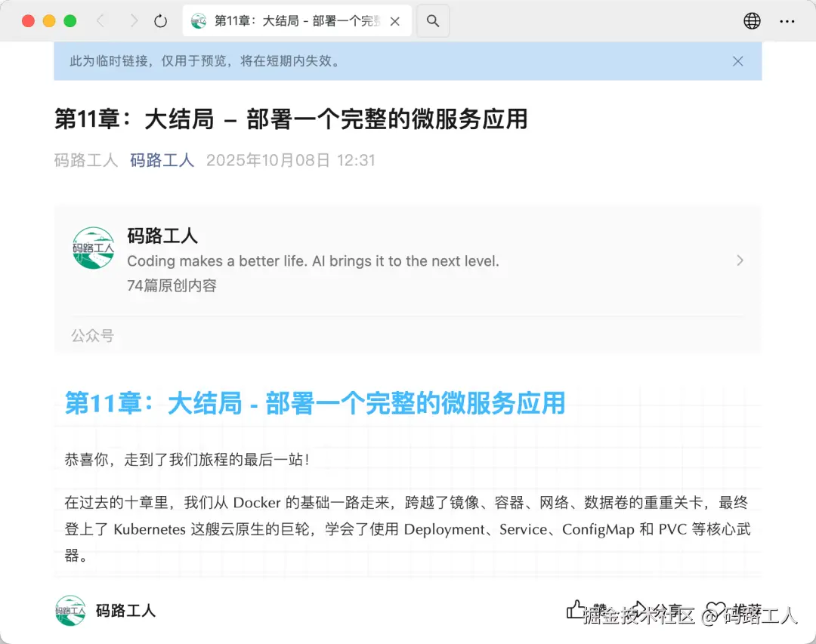Toggle the green fullscreen traffic light

click(70, 21)
